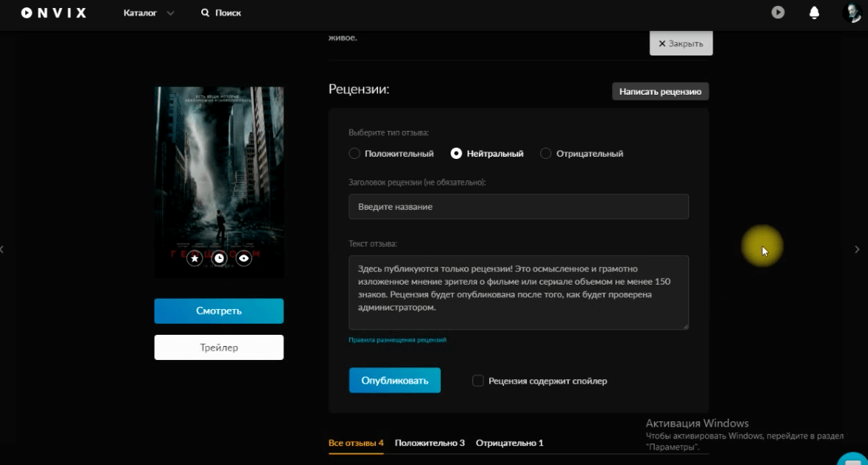The height and width of the screenshot is (465, 868).
Task: Click the ONVIX logo
Action: point(53,13)
